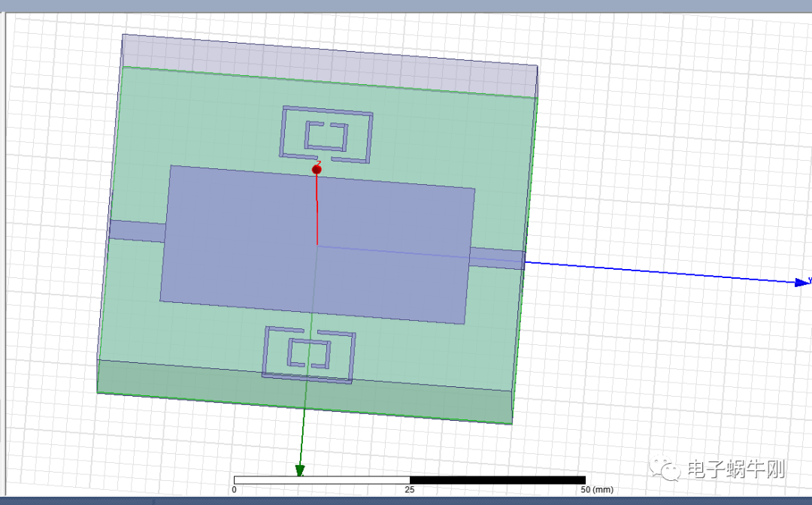
Task: Click the 50 (mm) scale label
Action: pyautogui.click(x=597, y=490)
